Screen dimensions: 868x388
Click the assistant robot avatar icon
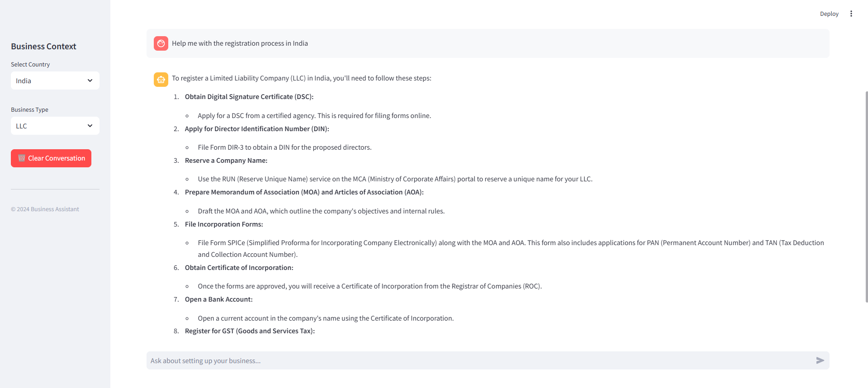tap(161, 80)
